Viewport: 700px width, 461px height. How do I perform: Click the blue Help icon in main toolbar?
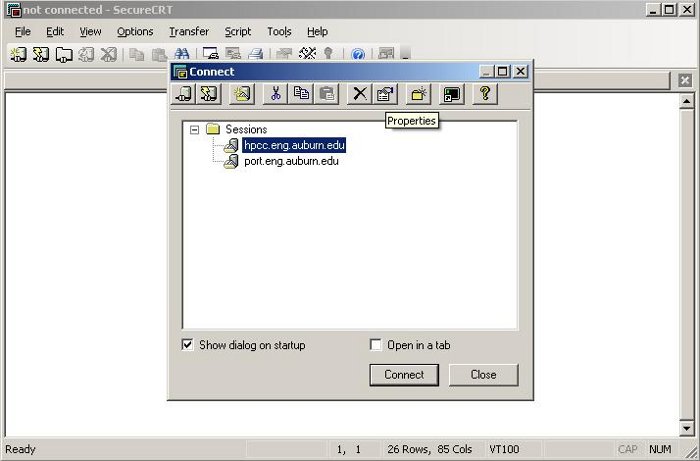tap(358, 54)
